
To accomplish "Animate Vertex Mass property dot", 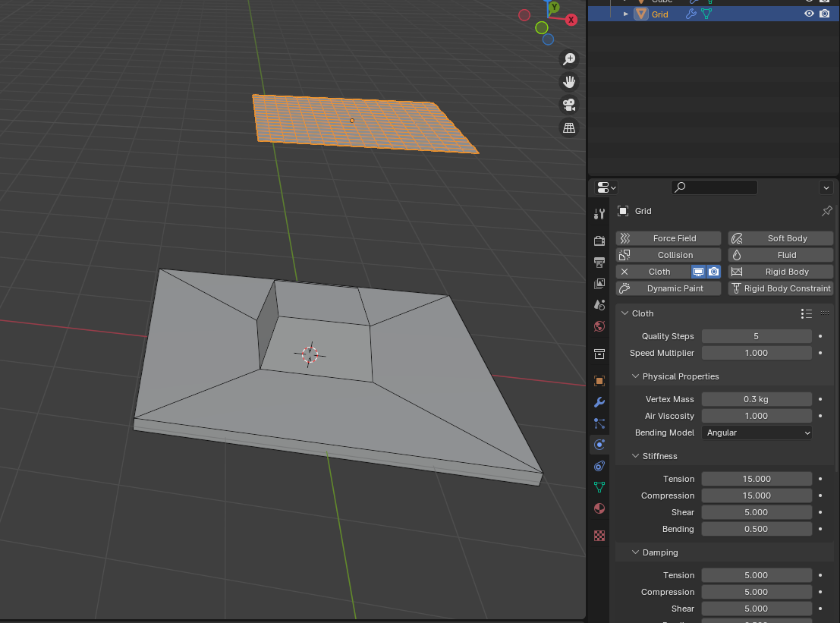I will coord(820,399).
